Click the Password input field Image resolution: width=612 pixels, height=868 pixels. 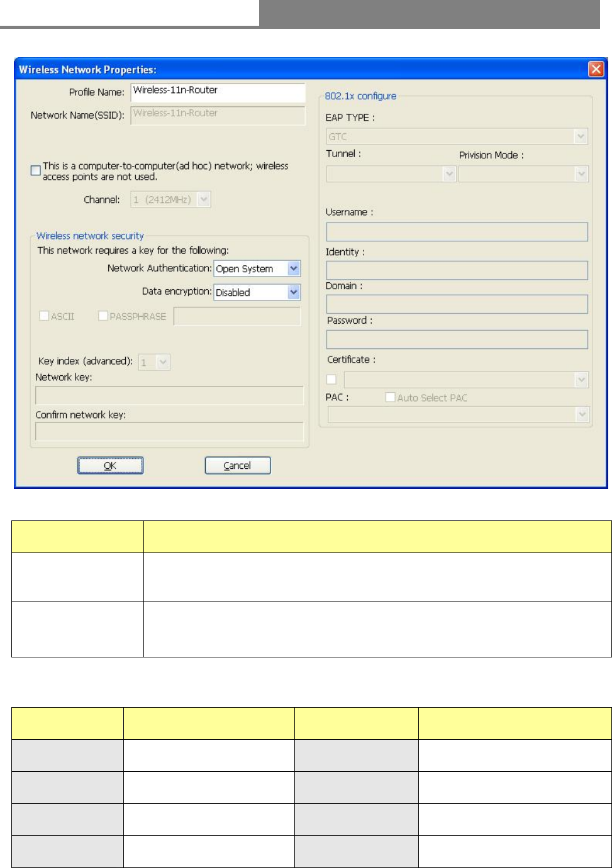point(457,339)
